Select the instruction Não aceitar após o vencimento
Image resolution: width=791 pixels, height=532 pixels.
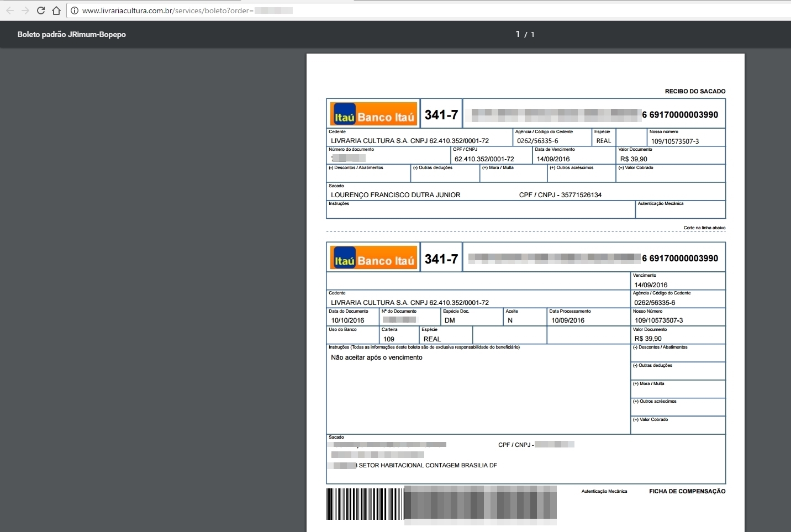(x=377, y=357)
